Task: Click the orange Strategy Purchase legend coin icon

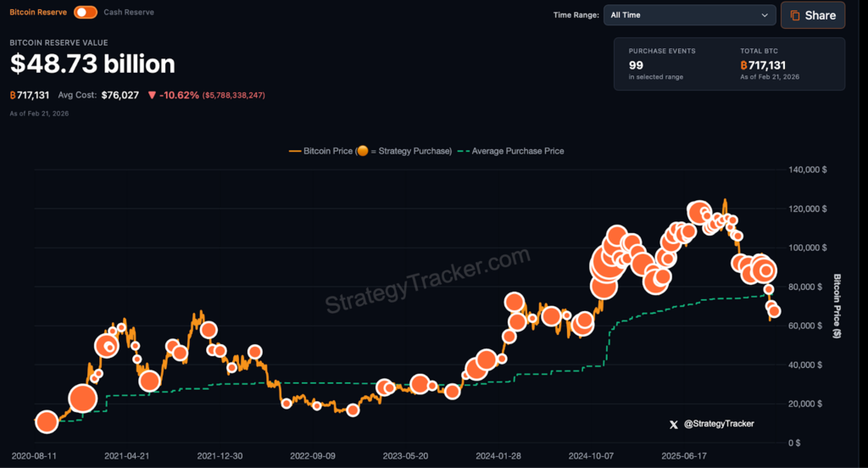Action: click(364, 151)
